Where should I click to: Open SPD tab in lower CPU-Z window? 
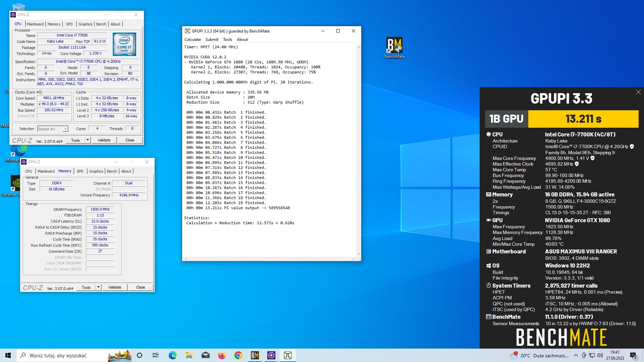coord(80,171)
